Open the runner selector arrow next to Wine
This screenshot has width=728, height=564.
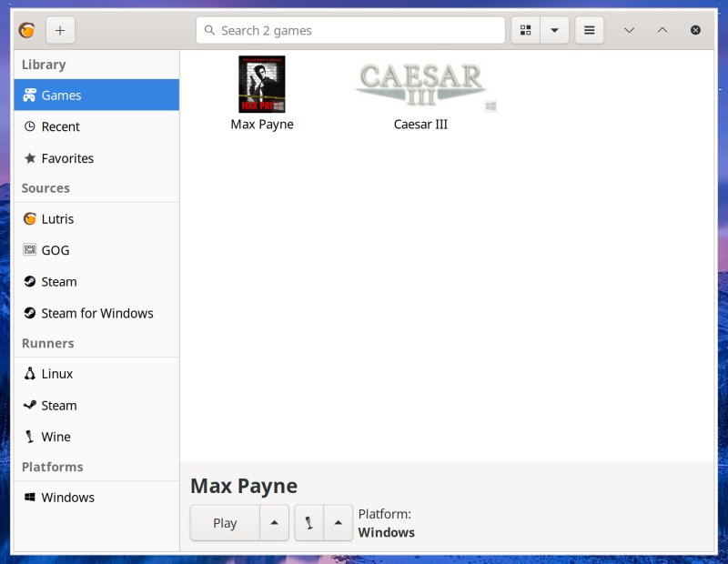click(x=338, y=522)
